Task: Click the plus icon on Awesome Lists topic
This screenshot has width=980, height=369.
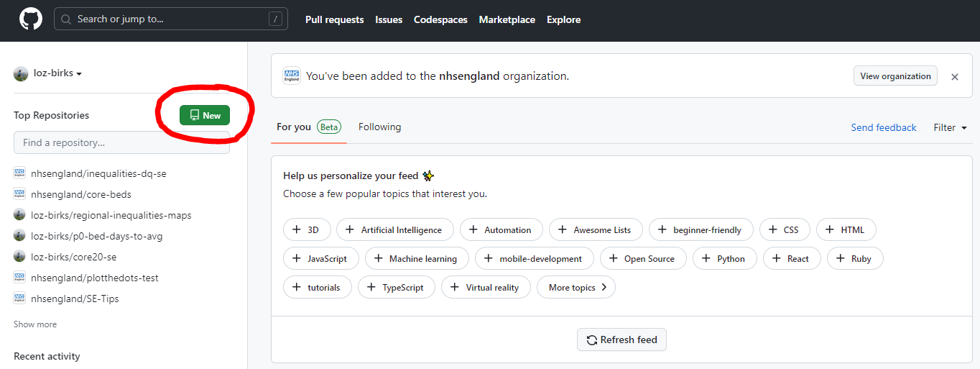Action: pos(563,230)
